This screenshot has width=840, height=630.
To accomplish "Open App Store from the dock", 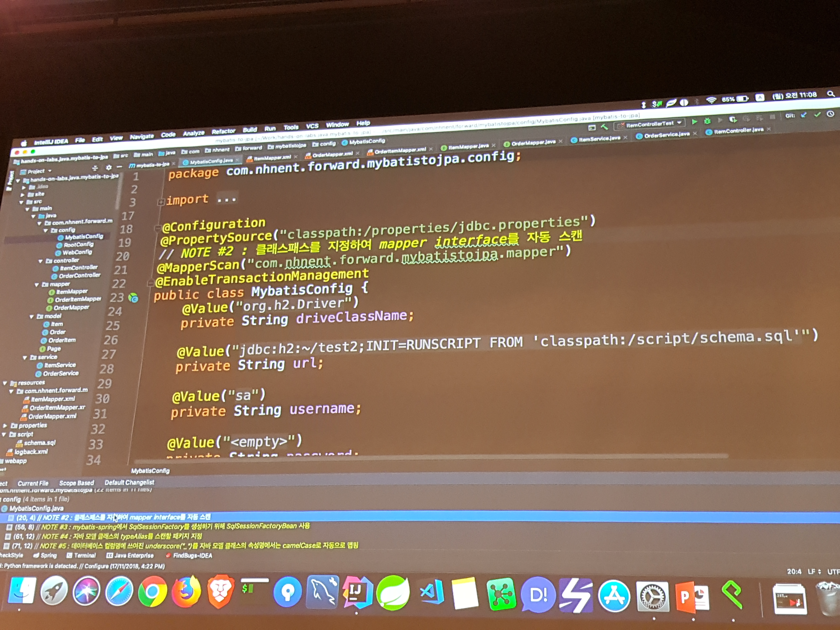I will 614,596.
